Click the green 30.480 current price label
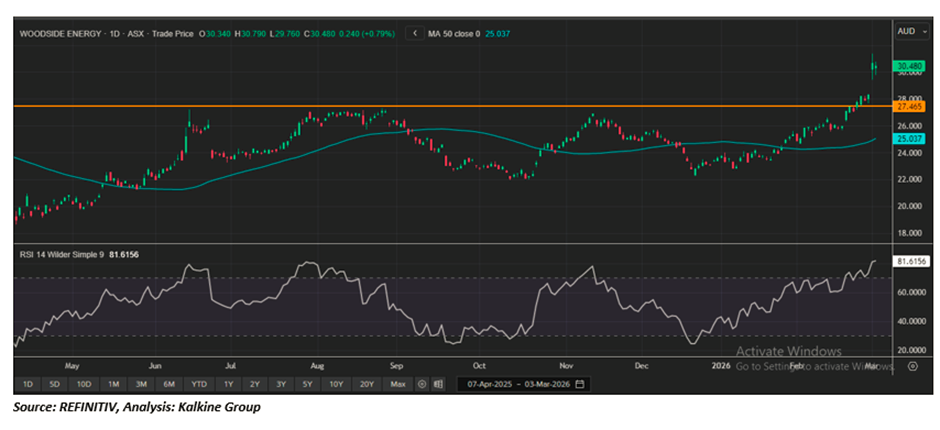The image size is (940, 430). pos(909,65)
